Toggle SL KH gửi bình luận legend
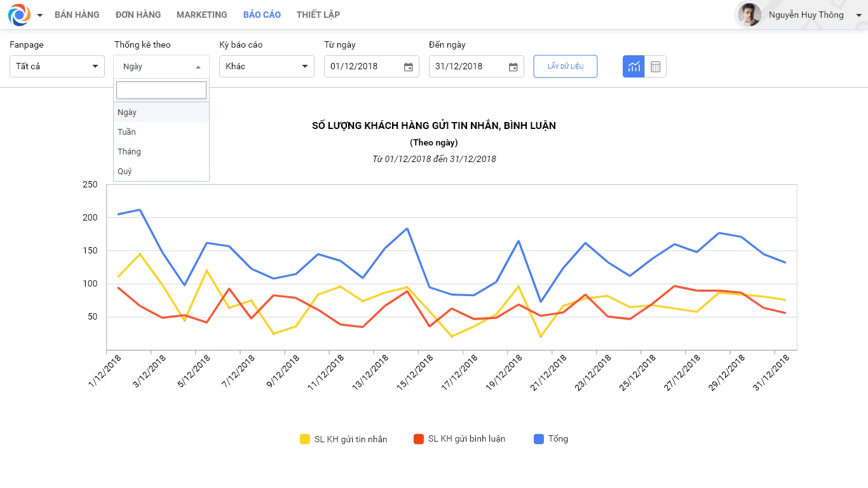Screen dimensions: 868x488 pyautogui.click(x=459, y=439)
